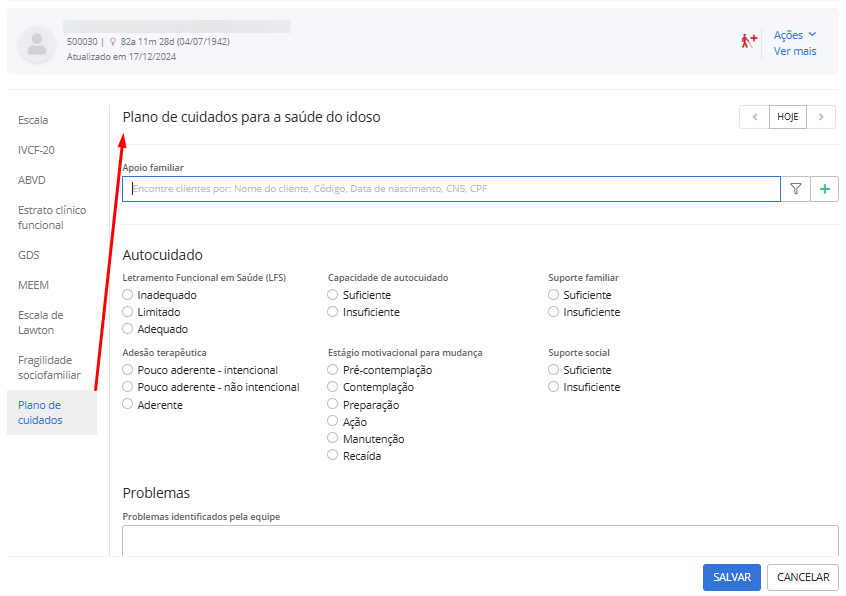Click the 'Autocuidado' section heading
Viewport: 846px width, 596px height.
click(162, 255)
